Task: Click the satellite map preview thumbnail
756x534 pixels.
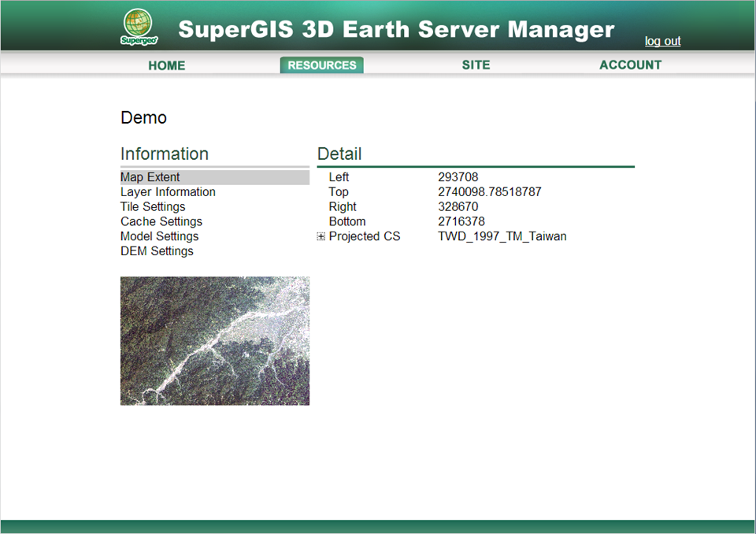Action: point(214,340)
